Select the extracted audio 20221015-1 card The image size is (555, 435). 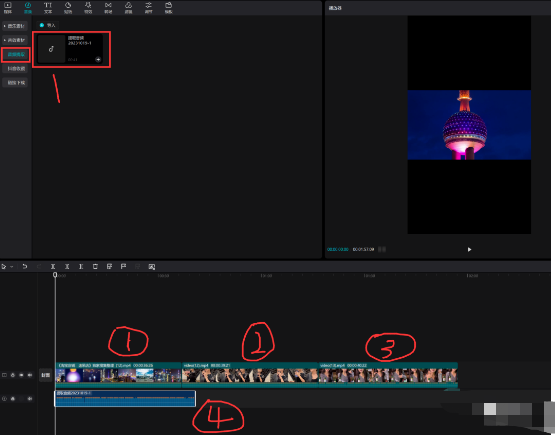pos(70,49)
